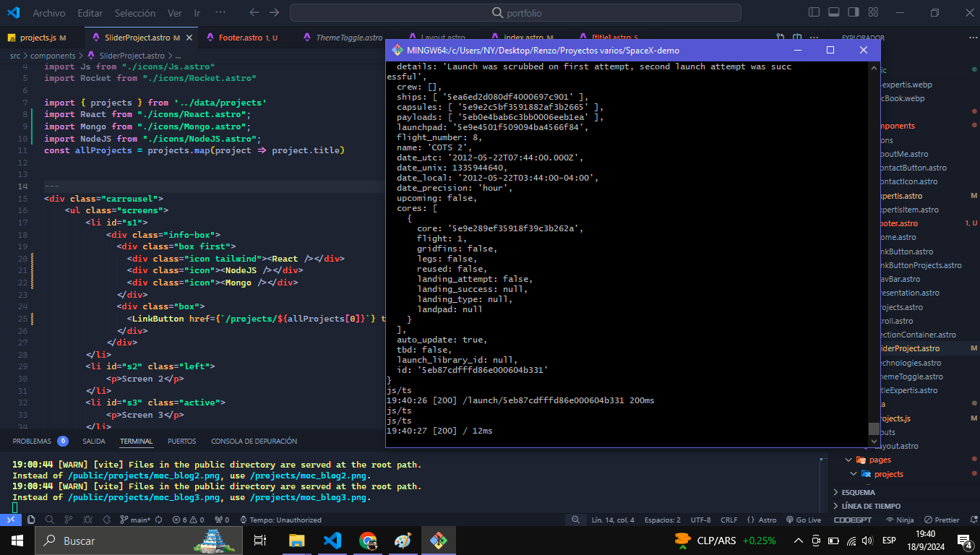The image size is (980, 555).
Task: Open the customize layout grid icon
Action: [872, 12]
